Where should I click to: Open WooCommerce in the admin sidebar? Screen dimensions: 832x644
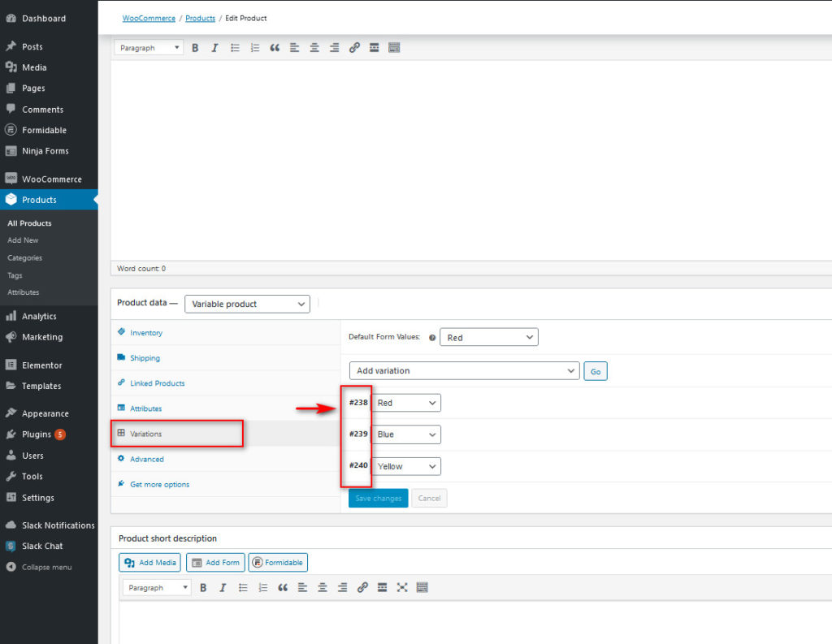pyautogui.click(x=49, y=179)
